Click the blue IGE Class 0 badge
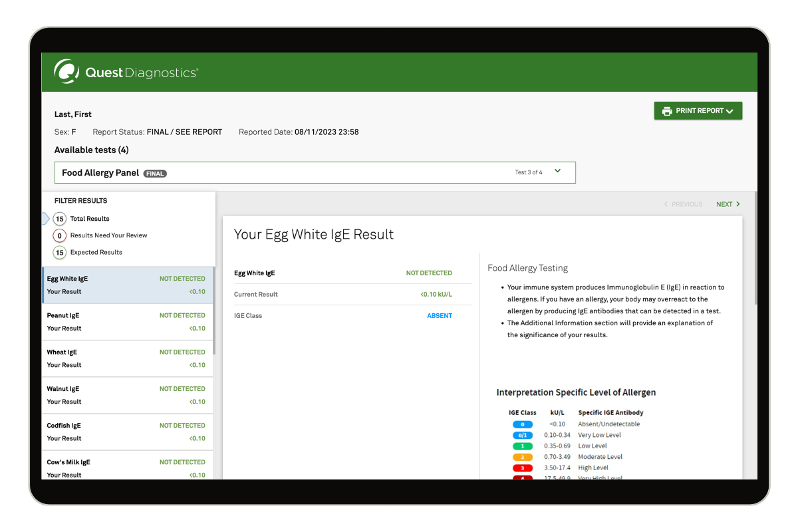The height and width of the screenshot is (532, 798). pyautogui.click(x=522, y=424)
